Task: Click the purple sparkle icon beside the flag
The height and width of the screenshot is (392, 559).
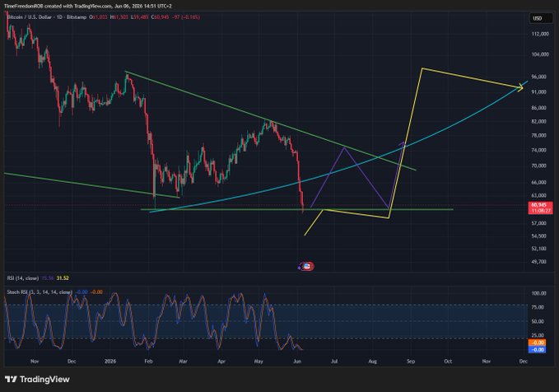Action: pyautogui.click(x=300, y=267)
